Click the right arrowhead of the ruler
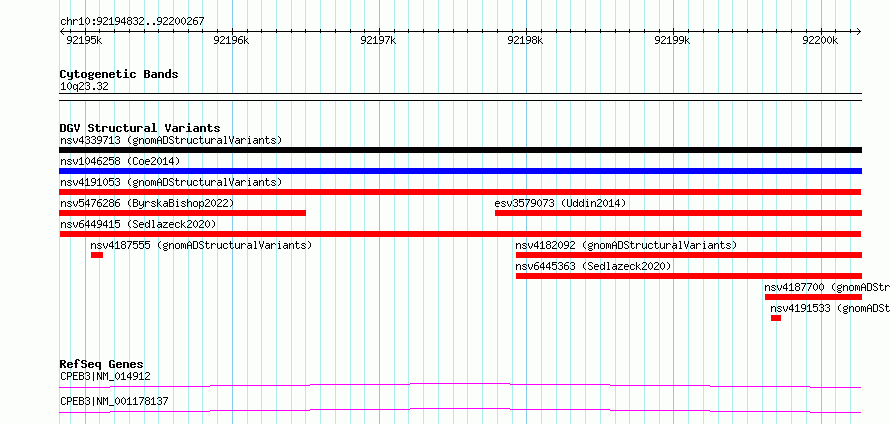 [x=859, y=32]
